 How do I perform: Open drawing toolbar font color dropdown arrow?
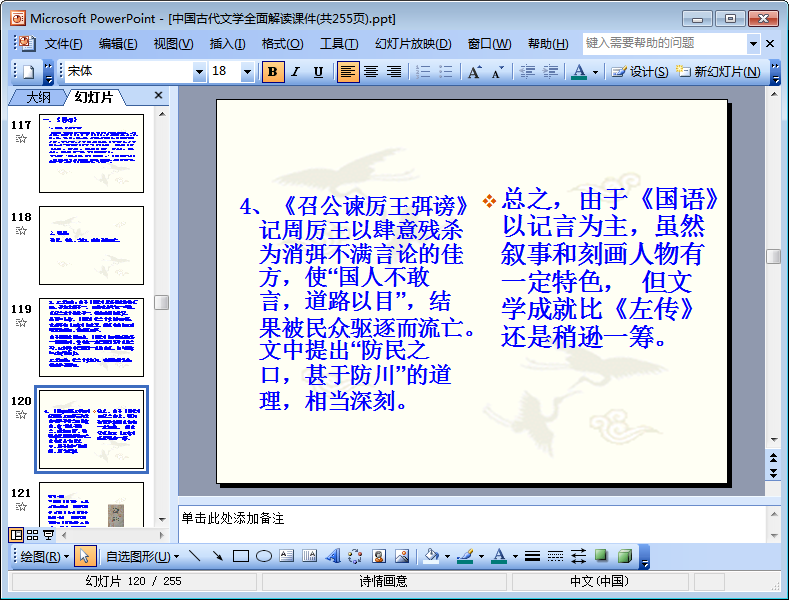(515, 557)
